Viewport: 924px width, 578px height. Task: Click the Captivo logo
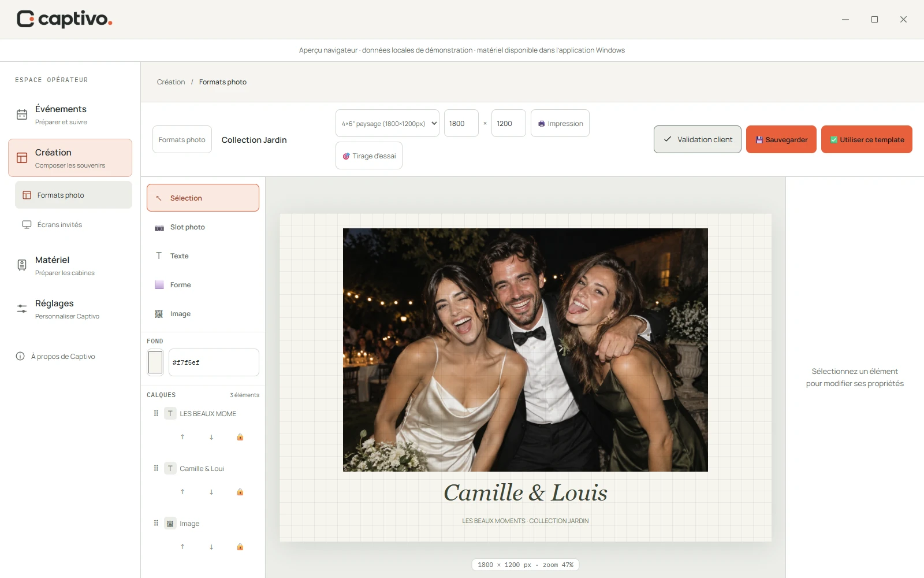(64, 19)
